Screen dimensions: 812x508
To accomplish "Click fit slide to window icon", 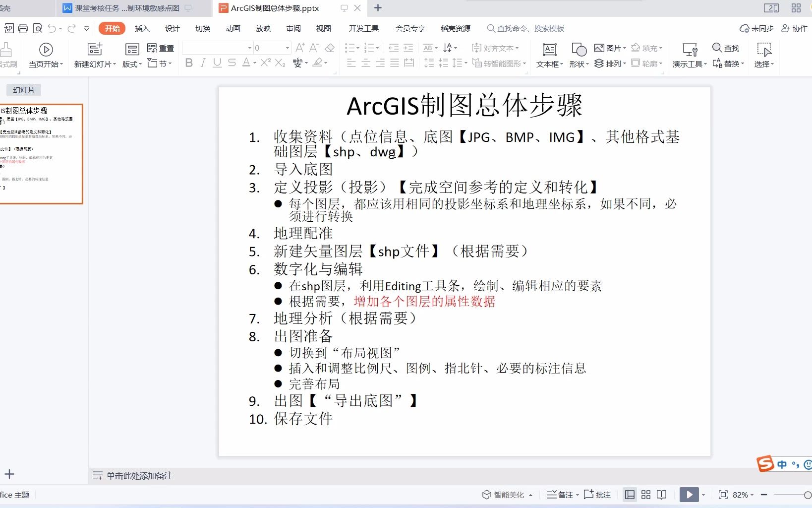I will tap(723, 495).
